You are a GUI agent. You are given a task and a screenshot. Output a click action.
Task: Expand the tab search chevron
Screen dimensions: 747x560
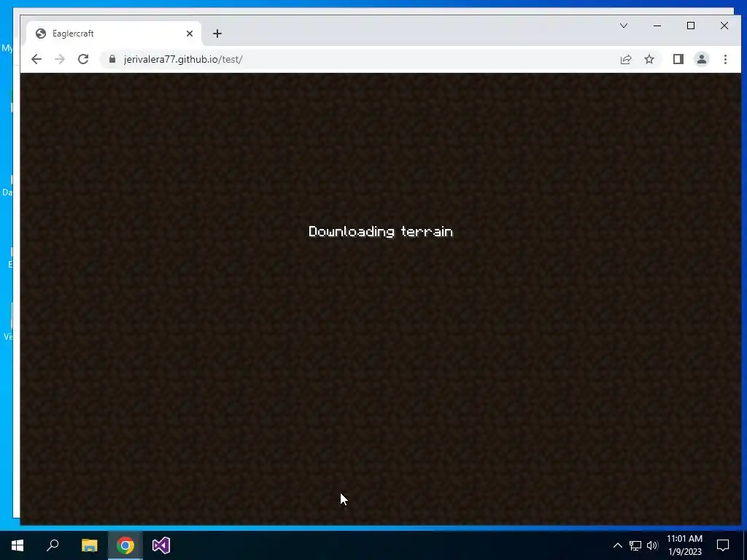pos(623,26)
